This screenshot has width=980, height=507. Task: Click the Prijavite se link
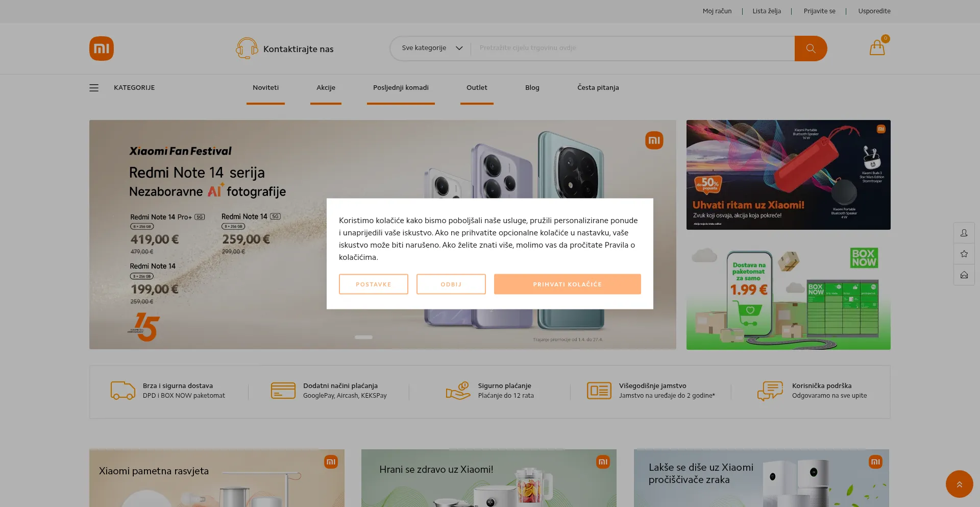click(819, 11)
